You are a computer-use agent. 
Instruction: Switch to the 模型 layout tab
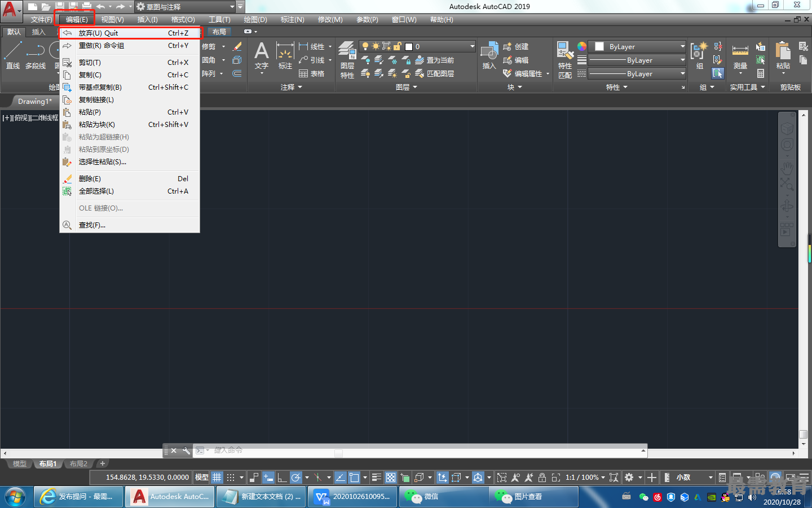coord(20,464)
